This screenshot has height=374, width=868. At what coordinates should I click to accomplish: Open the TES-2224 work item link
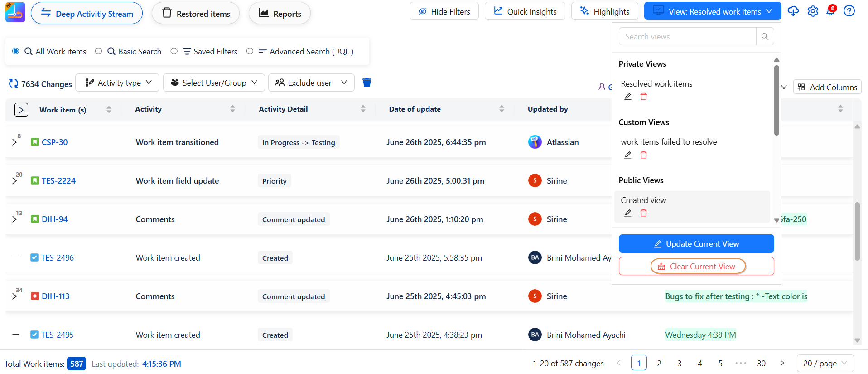click(58, 181)
